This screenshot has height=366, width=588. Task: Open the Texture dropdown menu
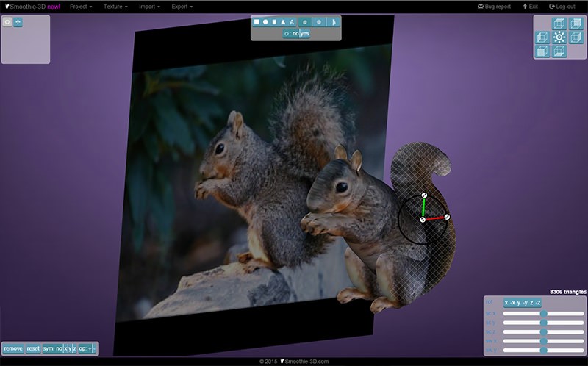click(x=115, y=6)
